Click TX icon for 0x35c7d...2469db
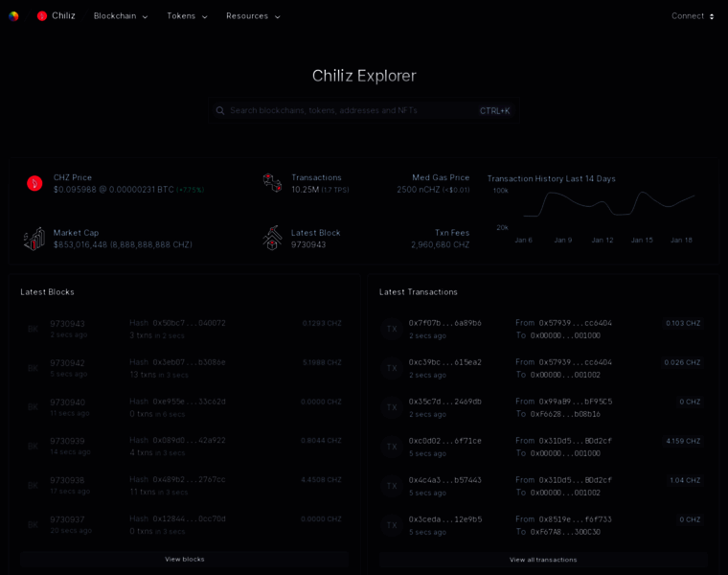The height and width of the screenshot is (575, 728). click(x=392, y=407)
